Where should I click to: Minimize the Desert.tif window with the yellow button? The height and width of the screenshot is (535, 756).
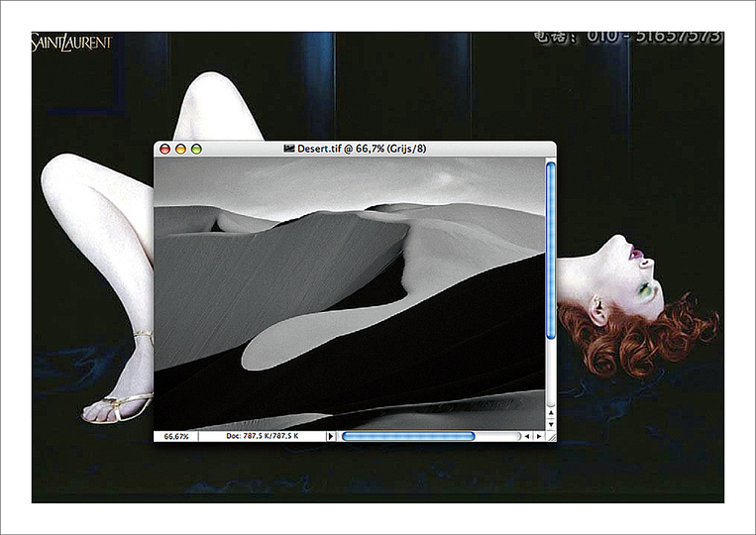pos(180,150)
